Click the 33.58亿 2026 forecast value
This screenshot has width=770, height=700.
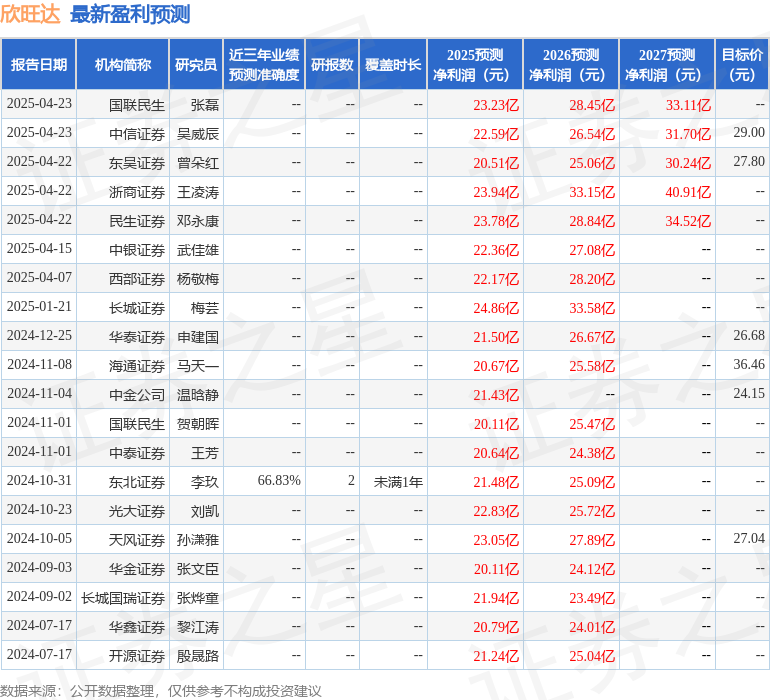pyautogui.click(x=592, y=308)
